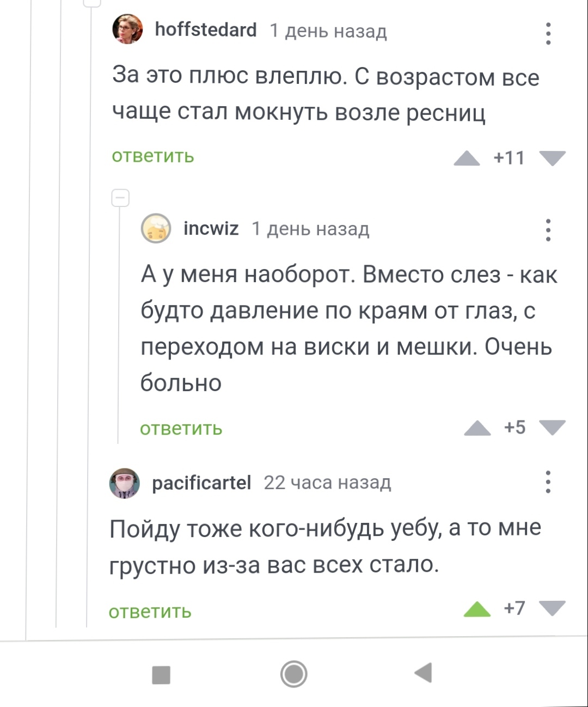Open options menu for pacificartel's comment
This screenshot has width=588, height=707.
click(548, 482)
